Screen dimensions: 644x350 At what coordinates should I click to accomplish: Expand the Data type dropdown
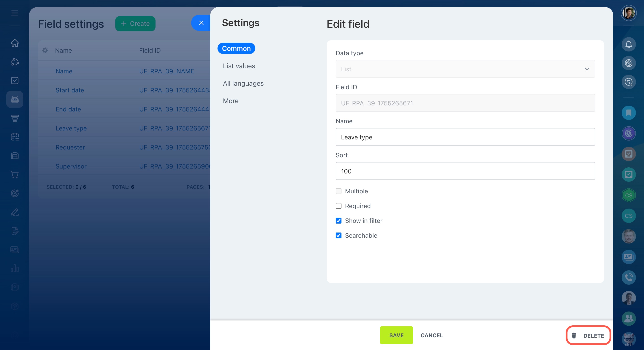coord(465,69)
